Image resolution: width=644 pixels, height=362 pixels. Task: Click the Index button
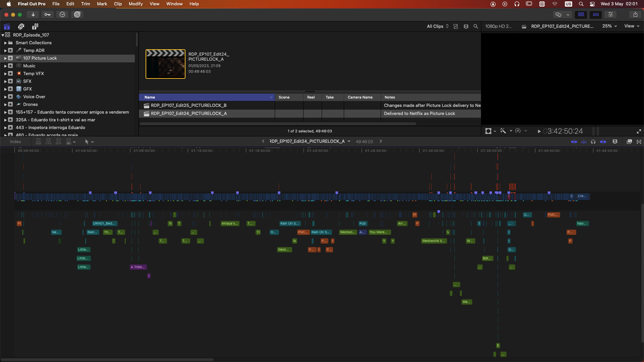15,142
